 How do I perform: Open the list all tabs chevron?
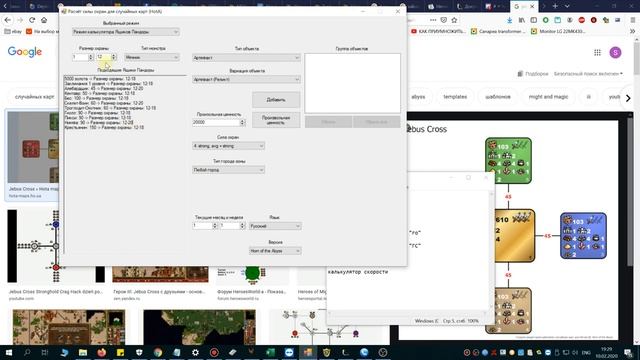pyautogui.click(x=567, y=6)
